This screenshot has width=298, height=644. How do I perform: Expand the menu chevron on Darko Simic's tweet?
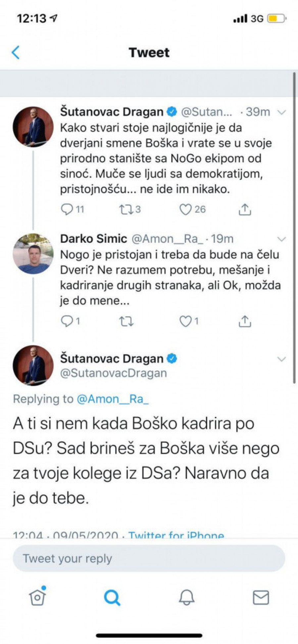click(x=281, y=239)
